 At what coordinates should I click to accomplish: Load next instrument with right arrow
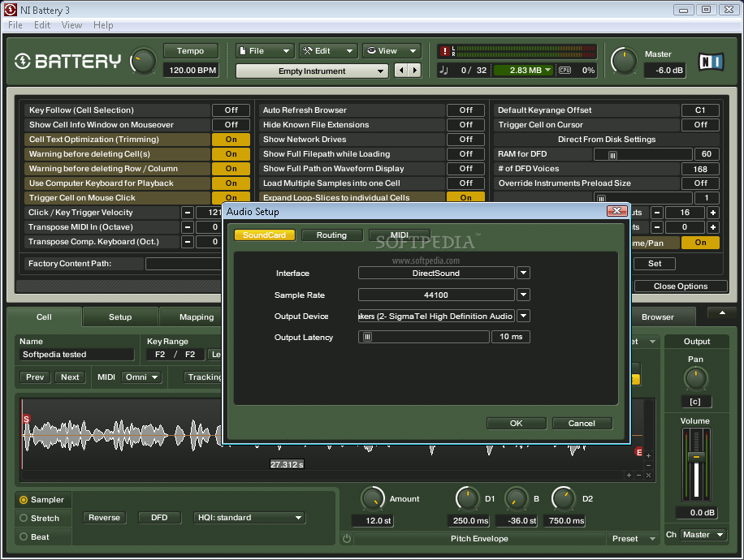tap(415, 71)
